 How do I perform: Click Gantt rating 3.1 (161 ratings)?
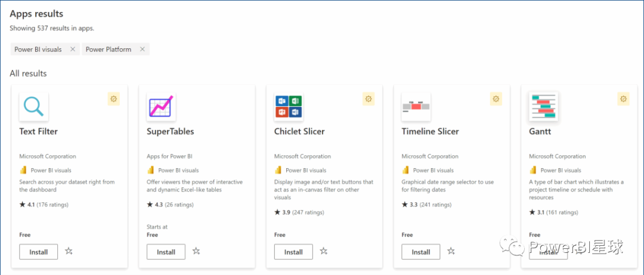(553, 212)
